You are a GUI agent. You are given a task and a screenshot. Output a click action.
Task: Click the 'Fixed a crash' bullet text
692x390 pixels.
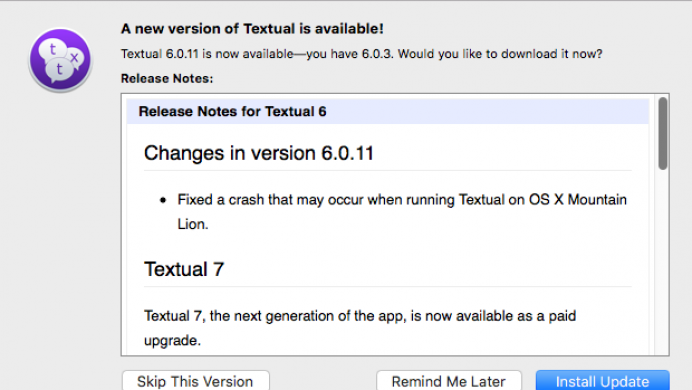click(402, 211)
